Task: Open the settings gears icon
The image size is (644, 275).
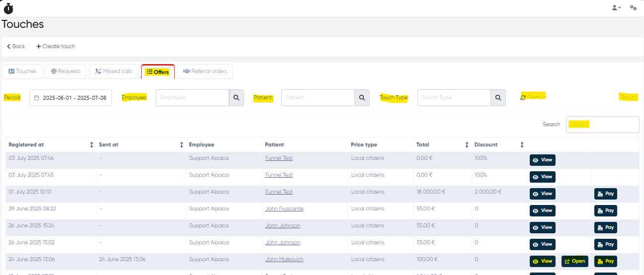Action: click(633, 8)
